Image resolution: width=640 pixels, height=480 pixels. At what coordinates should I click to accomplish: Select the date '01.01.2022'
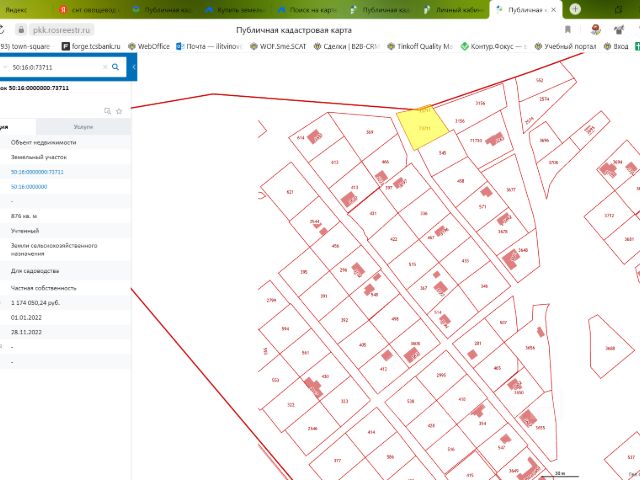26,318
